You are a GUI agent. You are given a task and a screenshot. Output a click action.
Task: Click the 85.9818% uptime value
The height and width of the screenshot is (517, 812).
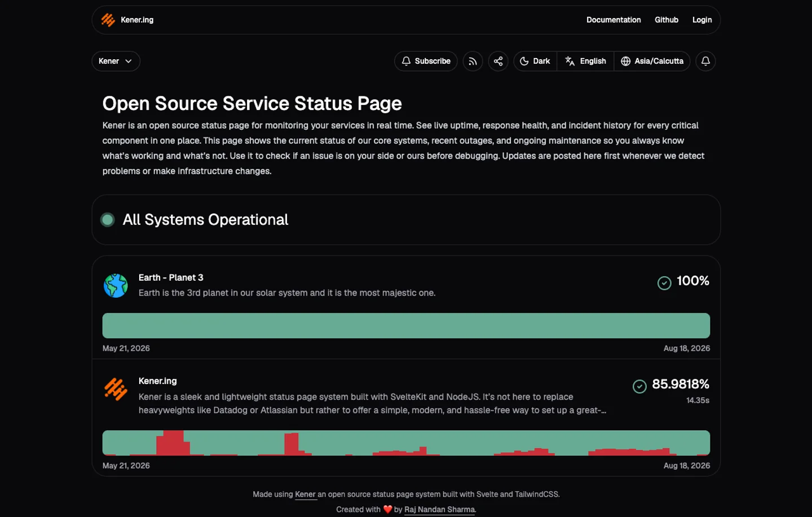(x=681, y=384)
